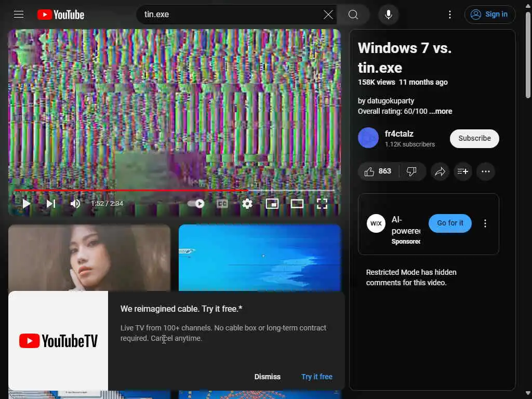
Task: Click the Wix ad logo
Action: tap(376, 223)
